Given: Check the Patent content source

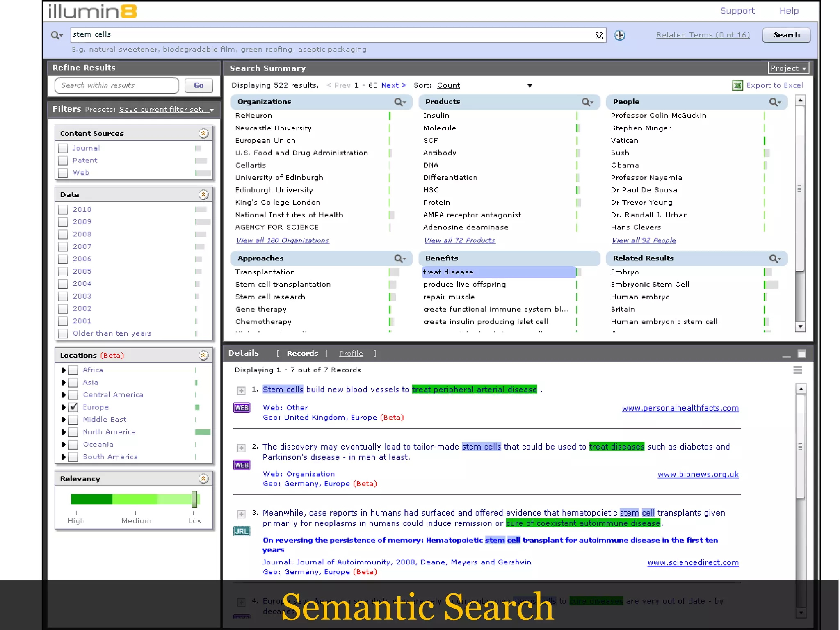Looking at the screenshot, I should coord(63,160).
